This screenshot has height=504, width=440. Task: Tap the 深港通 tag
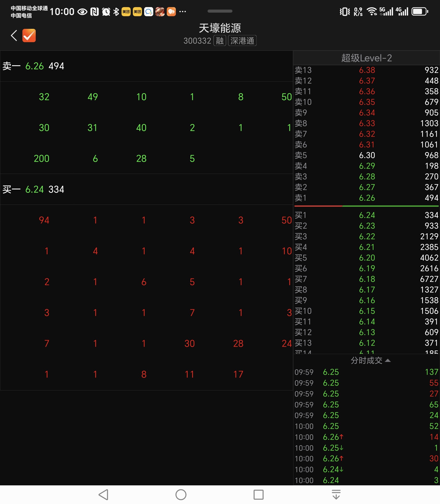[242, 41]
